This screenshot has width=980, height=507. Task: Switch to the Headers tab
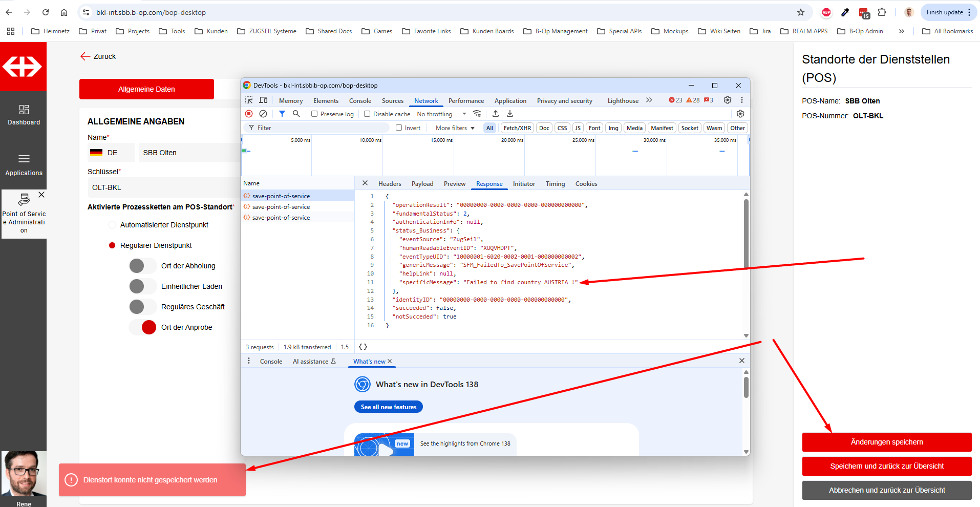[390, 184]
